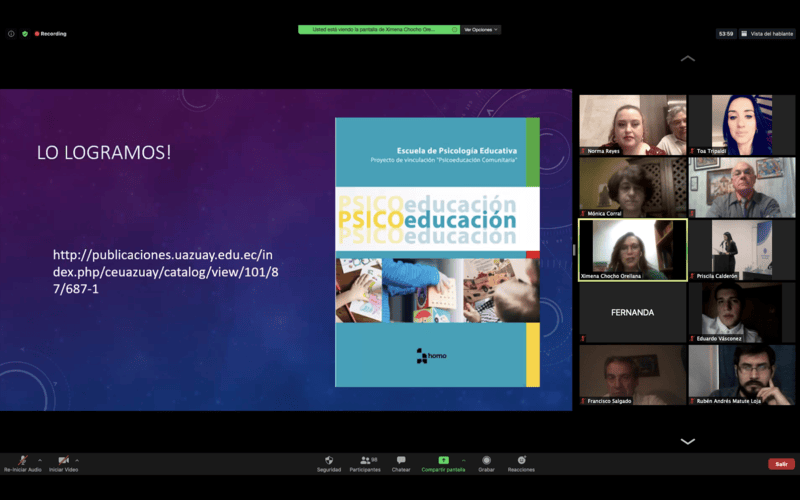Expand the audio options caret
This screenshot has height=500, width=800.
(40, 460)
